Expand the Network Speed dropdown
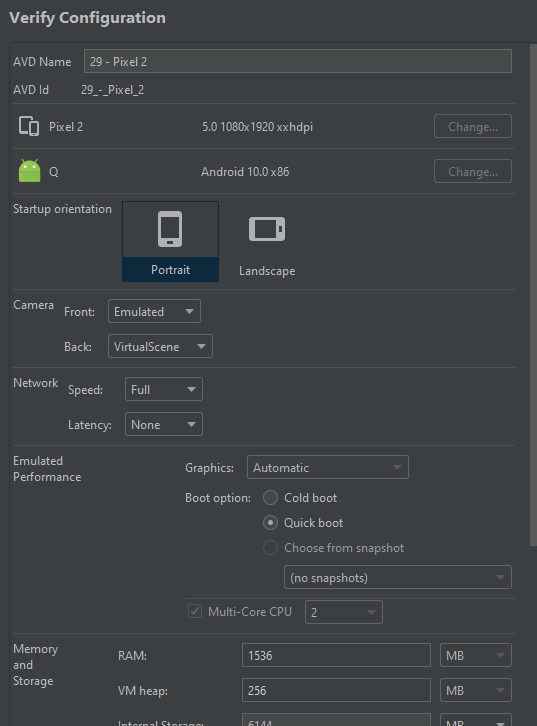This screenshot has height=726, width=537. point(163,389)
